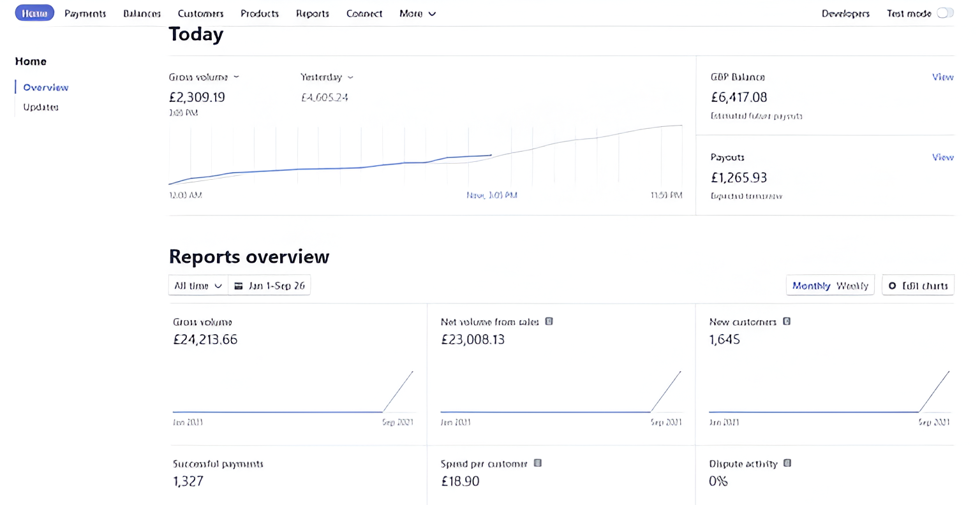Open the Gross volume dropdown under Today

204,77
